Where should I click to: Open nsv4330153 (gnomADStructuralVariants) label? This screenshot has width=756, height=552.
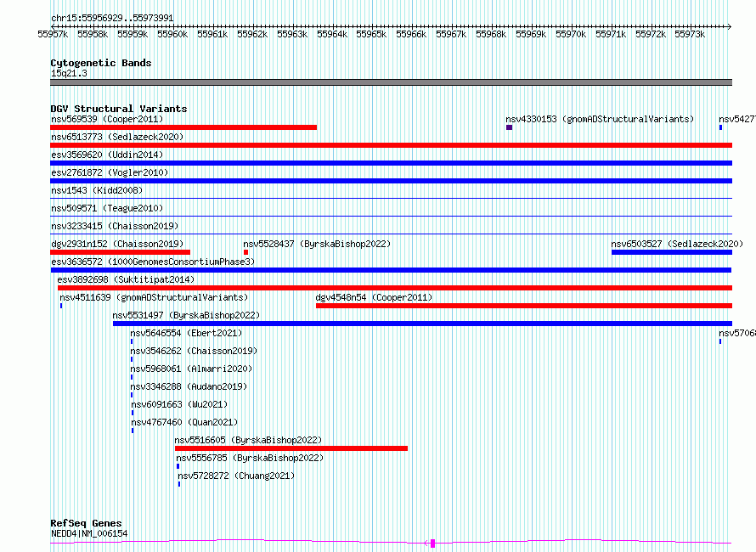click(x=600, y=119)
